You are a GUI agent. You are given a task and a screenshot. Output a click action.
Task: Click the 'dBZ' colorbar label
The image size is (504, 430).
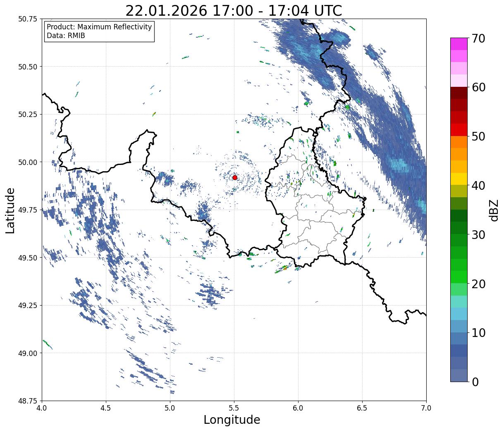click(494, 210)
